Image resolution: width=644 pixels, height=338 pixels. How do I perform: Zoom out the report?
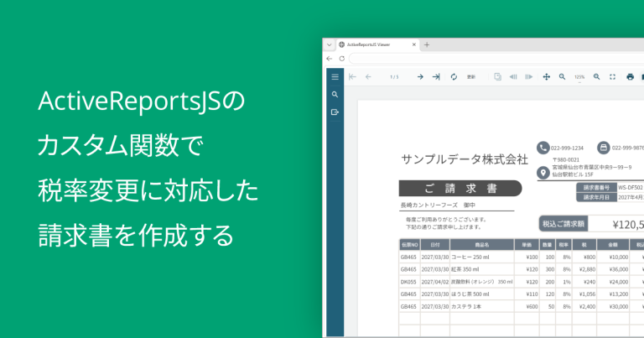[563, 77]
